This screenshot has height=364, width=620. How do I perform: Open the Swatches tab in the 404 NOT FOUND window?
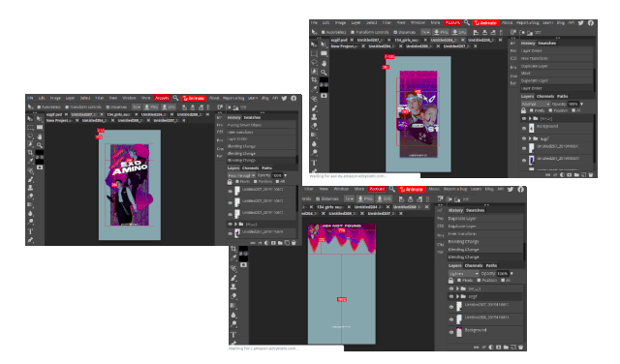pos(475,210)
